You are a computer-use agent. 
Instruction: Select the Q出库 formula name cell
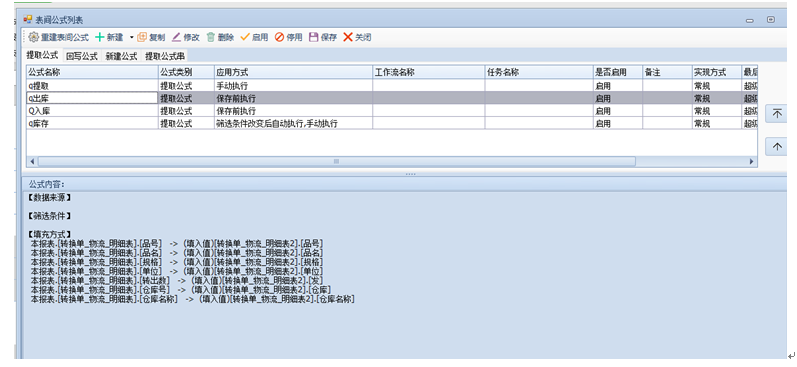(x=92, y=98)
